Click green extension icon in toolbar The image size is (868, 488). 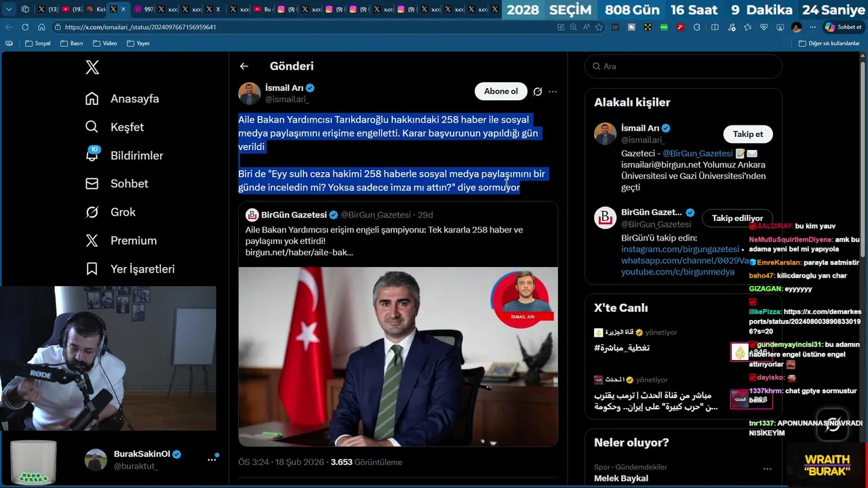click(664, 27)
